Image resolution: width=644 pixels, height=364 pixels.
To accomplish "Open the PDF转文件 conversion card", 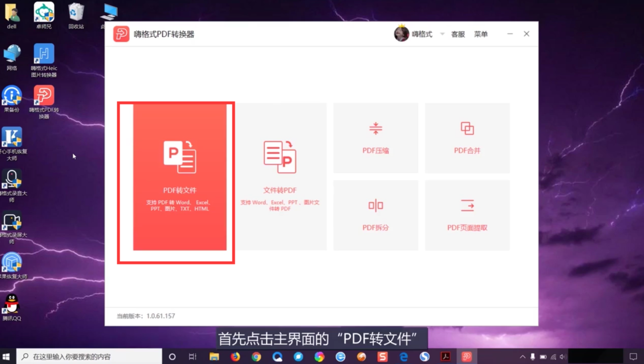I will coord(180,177).
